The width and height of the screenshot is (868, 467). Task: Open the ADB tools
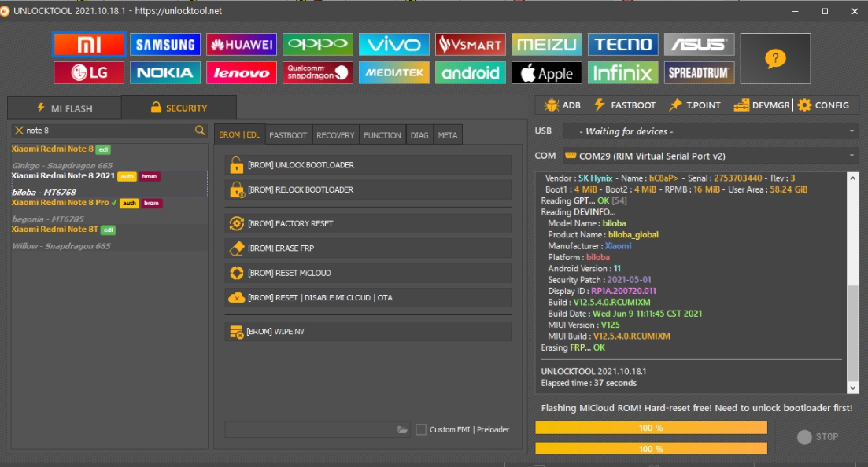tap(563, 105)
